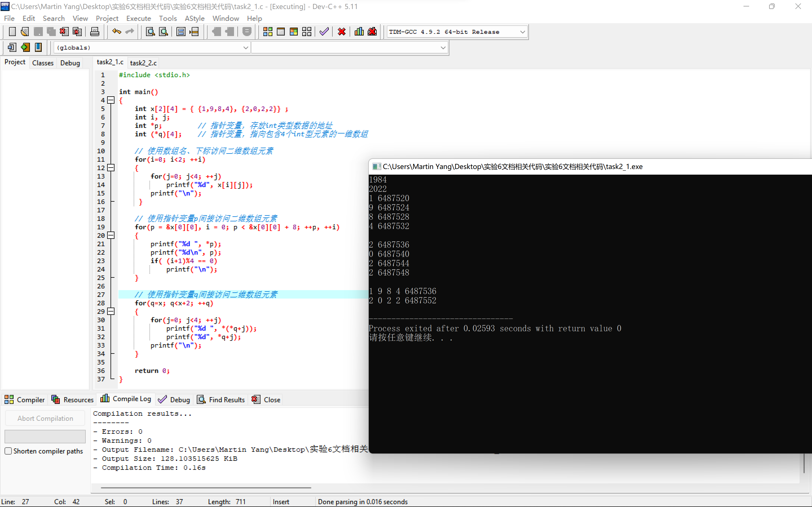
Task: Click the compile log horizontal scrollbar
Action: [206, 488]
